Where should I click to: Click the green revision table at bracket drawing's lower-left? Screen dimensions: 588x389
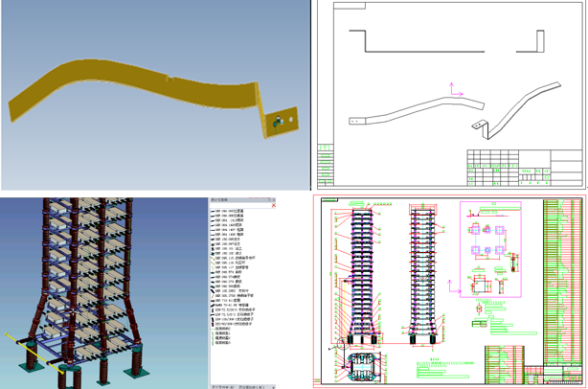tap(327, 163)
